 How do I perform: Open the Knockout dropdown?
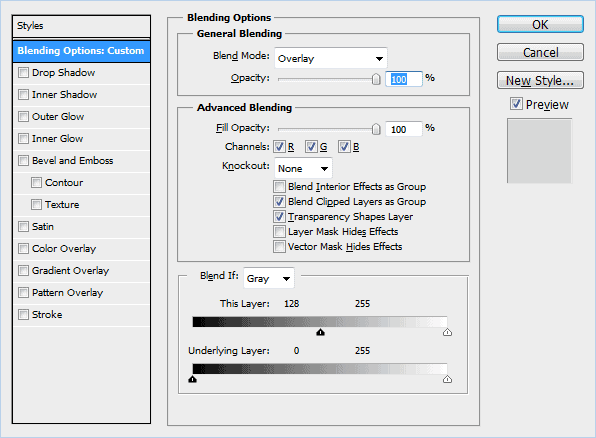point(303,168)
